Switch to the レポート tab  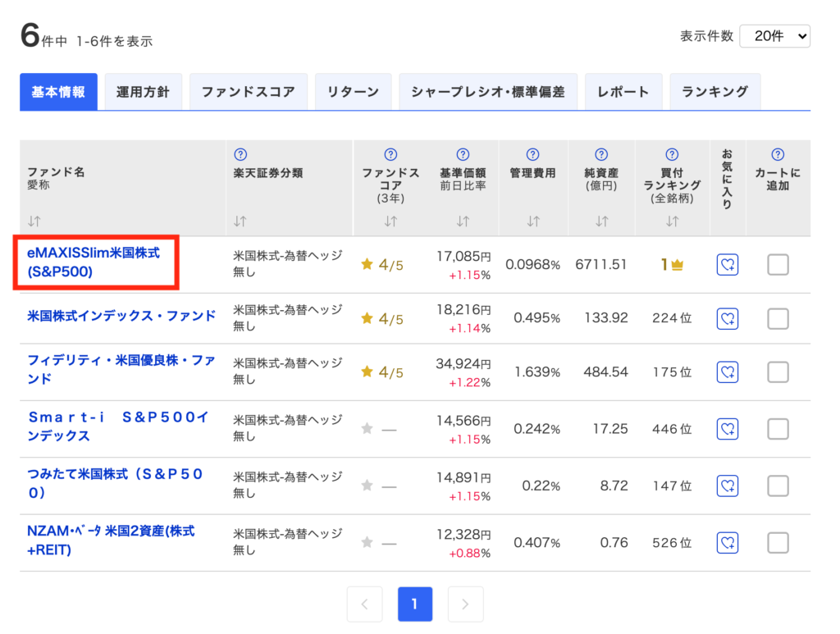click(x=623, y=92)
